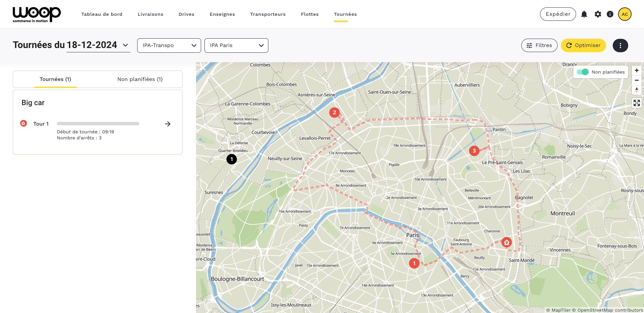Zoom in on the map
This screenshot has height=313, width=644.
pos(637,71)
